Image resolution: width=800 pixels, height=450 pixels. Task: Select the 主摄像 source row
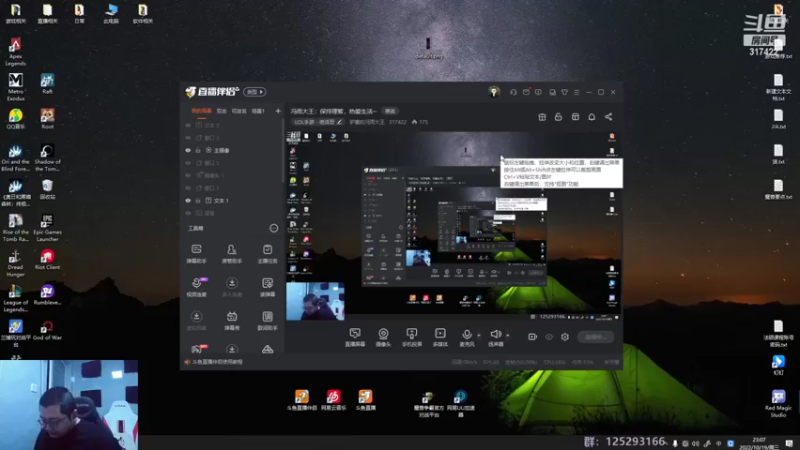232,151
